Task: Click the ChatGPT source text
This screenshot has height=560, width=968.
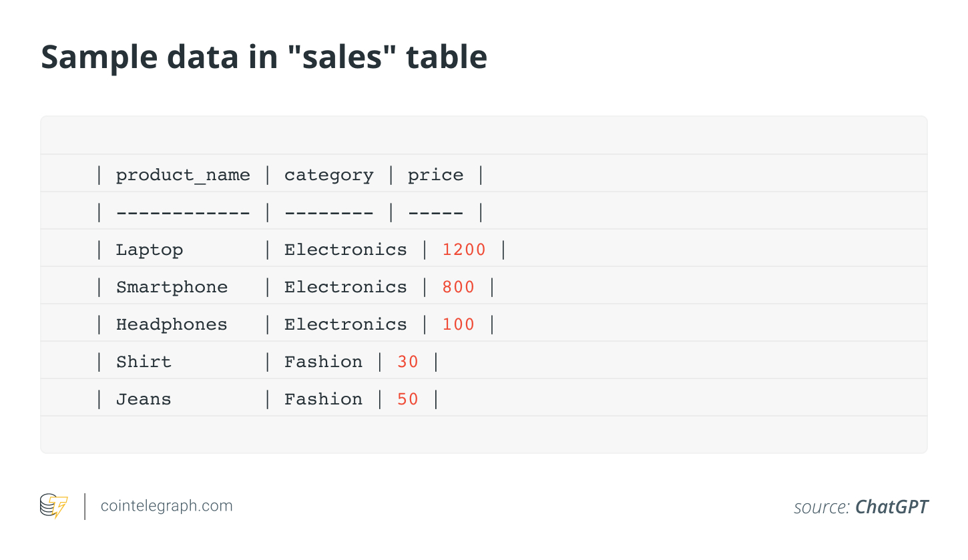Action: point(891,507)
